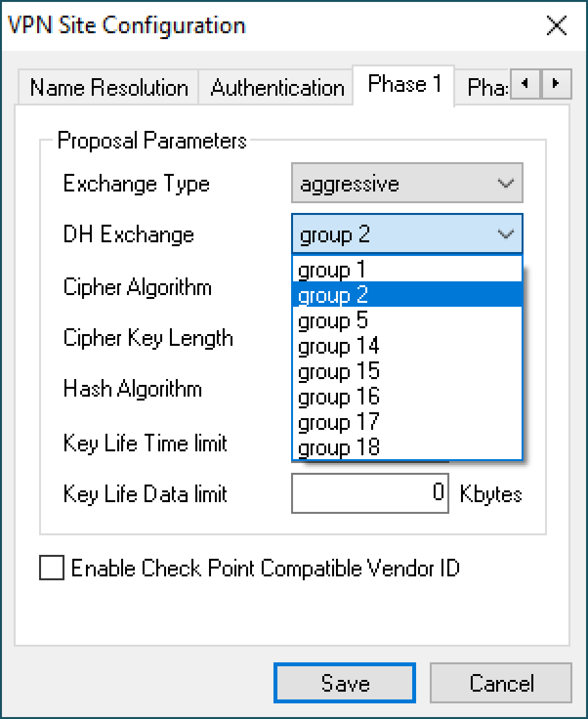Click the Cancel button
Screen dimensions: 588x719
(x=501, y=683)
